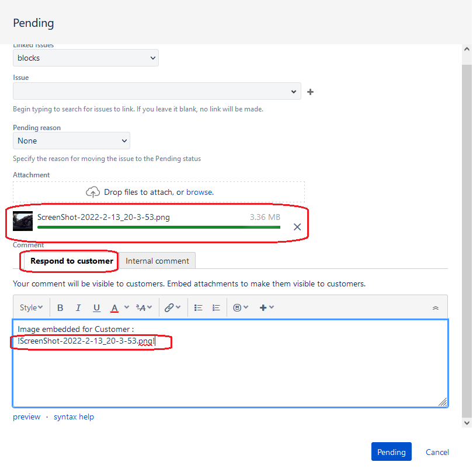Open the Style dropdown

(31, 308)
